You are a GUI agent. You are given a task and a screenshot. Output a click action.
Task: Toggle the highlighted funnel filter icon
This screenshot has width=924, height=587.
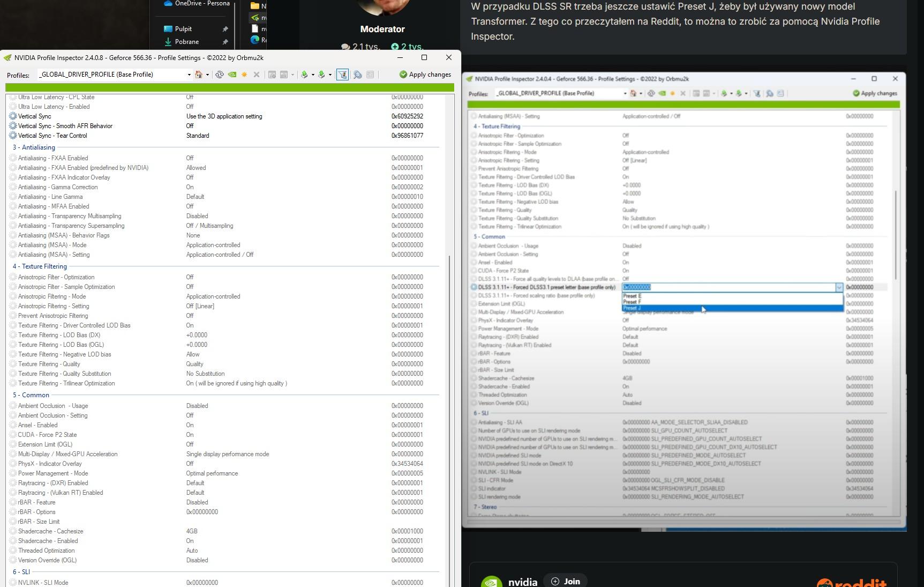342,75
